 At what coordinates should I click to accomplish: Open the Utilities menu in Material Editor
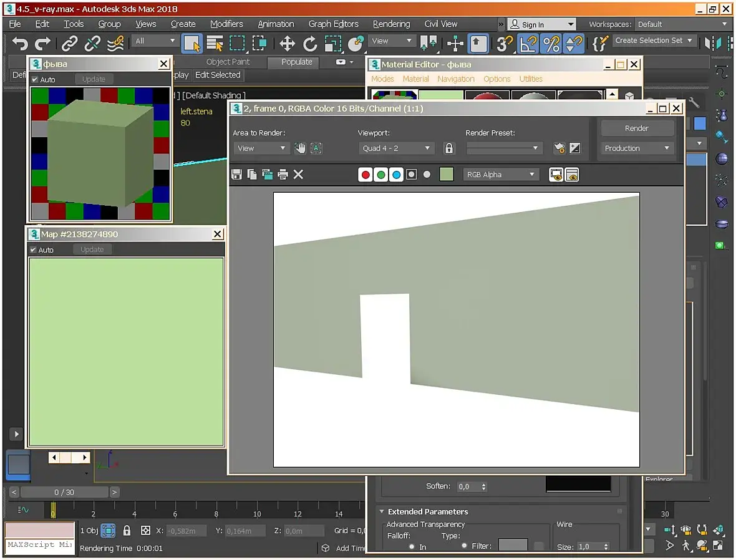coord(531,79)
